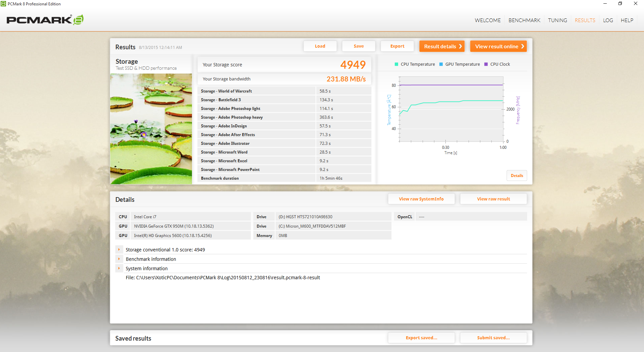
Task: Click the GPU Temperature legend swatch
Action: pyautogui.click(x=441, y=64)
